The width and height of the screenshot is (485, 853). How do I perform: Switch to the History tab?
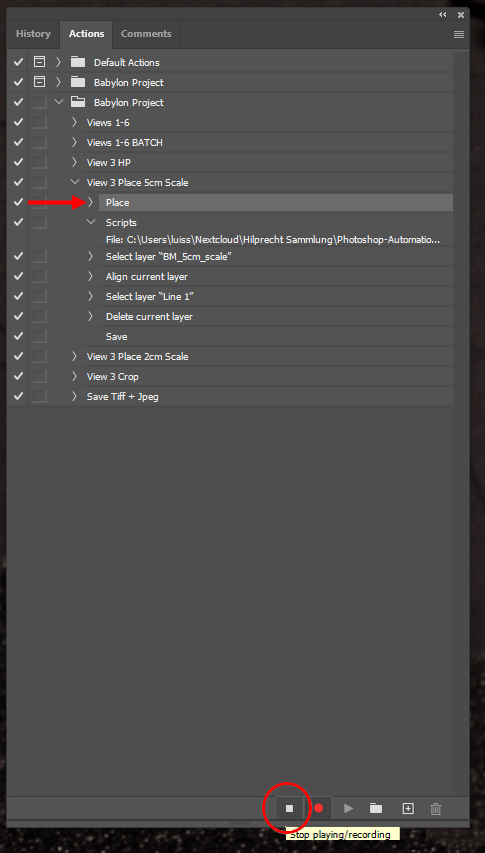click(33, 34)
